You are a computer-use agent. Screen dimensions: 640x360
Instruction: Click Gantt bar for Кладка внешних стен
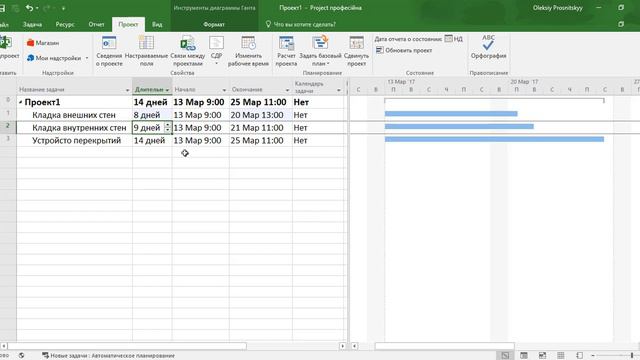point(451,114)
